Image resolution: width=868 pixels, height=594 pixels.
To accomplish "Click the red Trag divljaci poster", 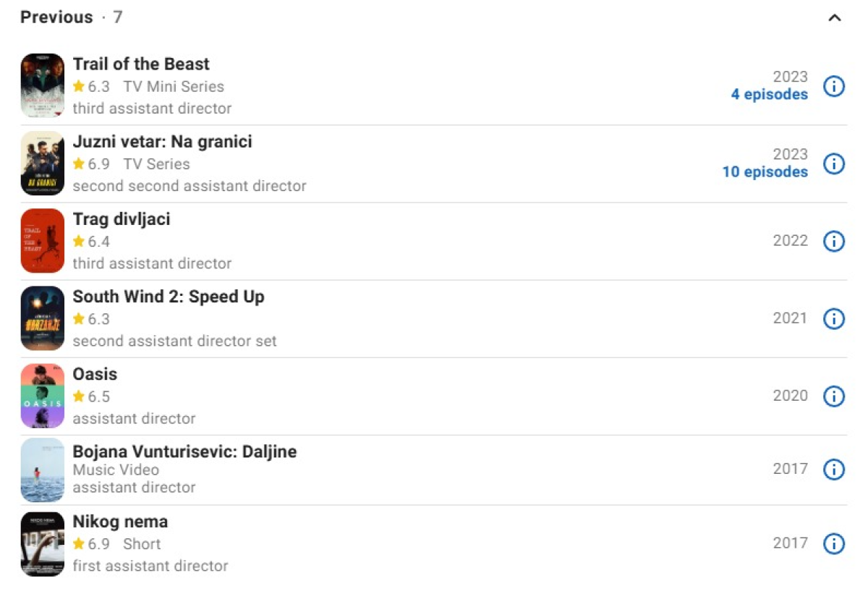I will [x=43, y=241].
